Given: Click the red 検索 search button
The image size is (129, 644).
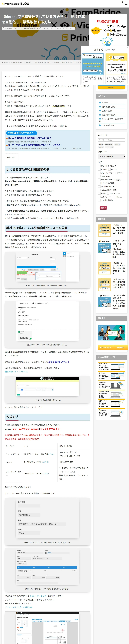Looking at the screenshot, I should (103, 208).
